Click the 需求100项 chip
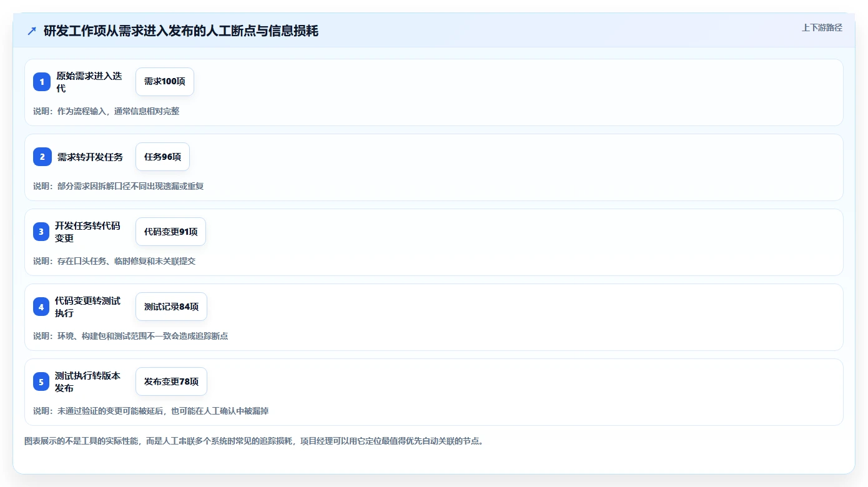Viewport: 868px width, 487px height. click(165, 82)
